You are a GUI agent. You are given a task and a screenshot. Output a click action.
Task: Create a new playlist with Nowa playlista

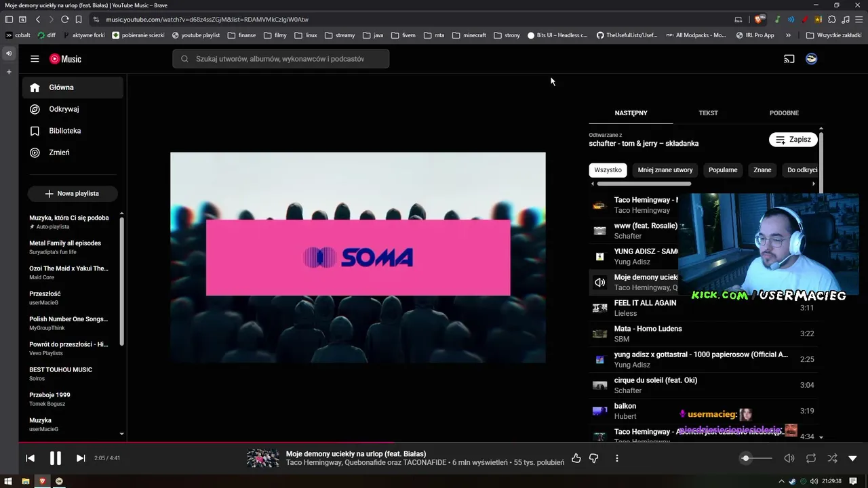[x=73, y=194]
